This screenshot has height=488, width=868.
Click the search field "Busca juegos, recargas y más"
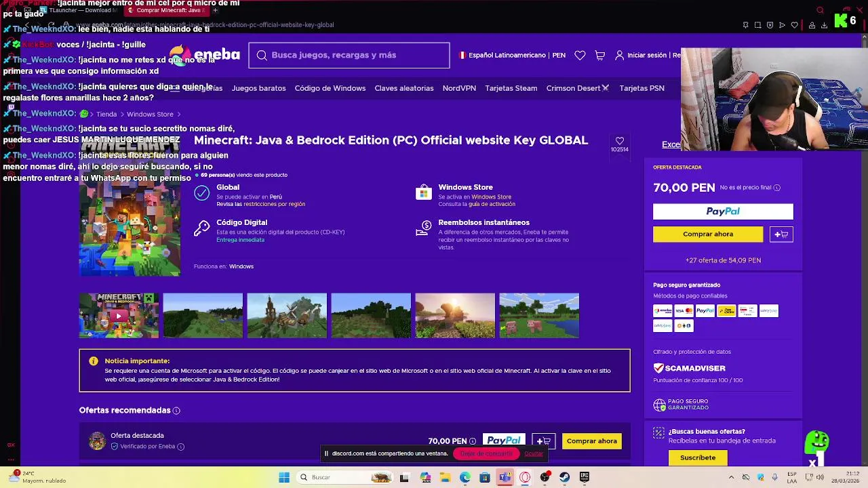[x=349, y=55]
